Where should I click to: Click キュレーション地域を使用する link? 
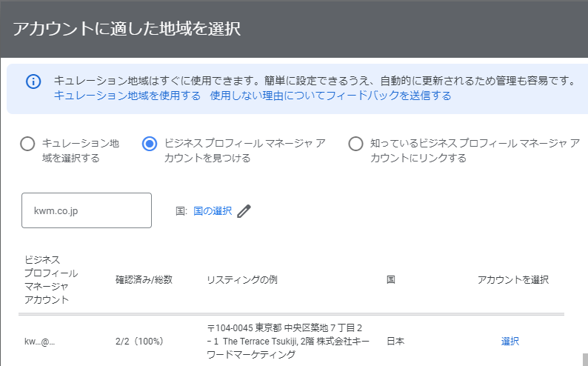click(127, 96)
